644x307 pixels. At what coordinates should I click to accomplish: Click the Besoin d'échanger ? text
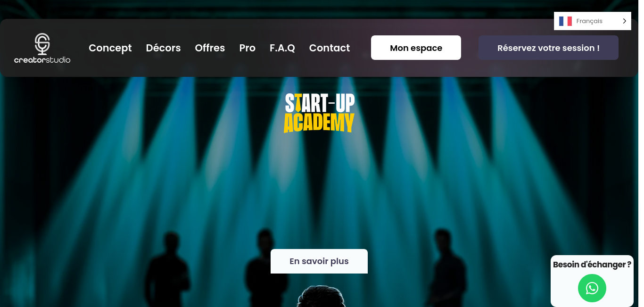pyautogui.click(x=592, y=265)
